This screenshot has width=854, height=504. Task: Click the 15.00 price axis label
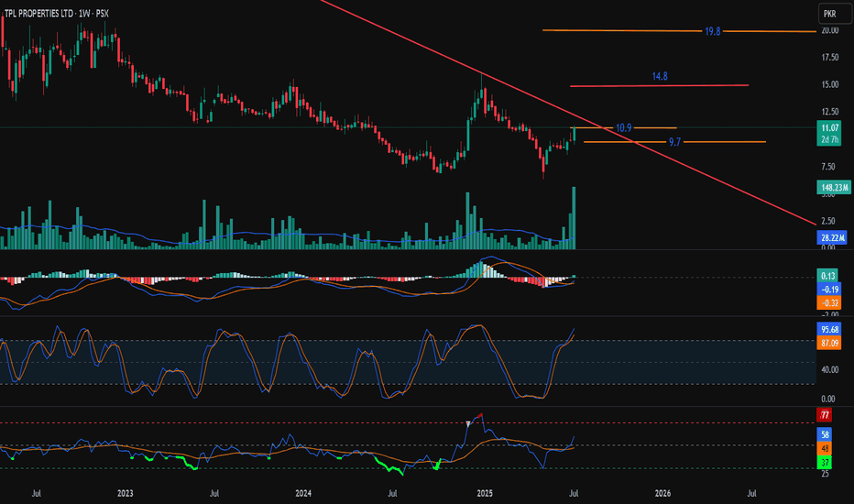click(830, 84)
